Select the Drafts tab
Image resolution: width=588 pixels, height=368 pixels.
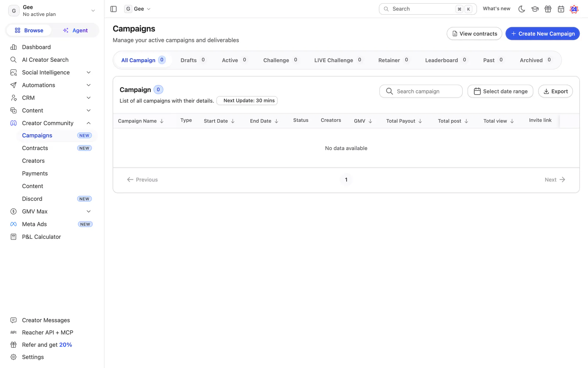point(193,60)
